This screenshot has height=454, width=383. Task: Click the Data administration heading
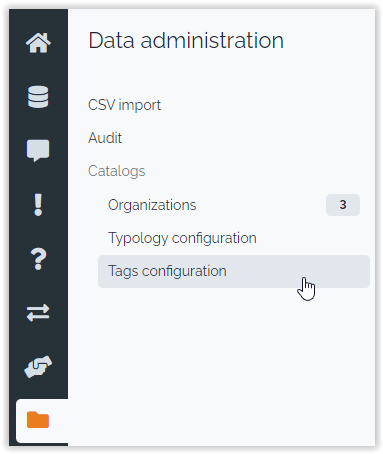186,40
